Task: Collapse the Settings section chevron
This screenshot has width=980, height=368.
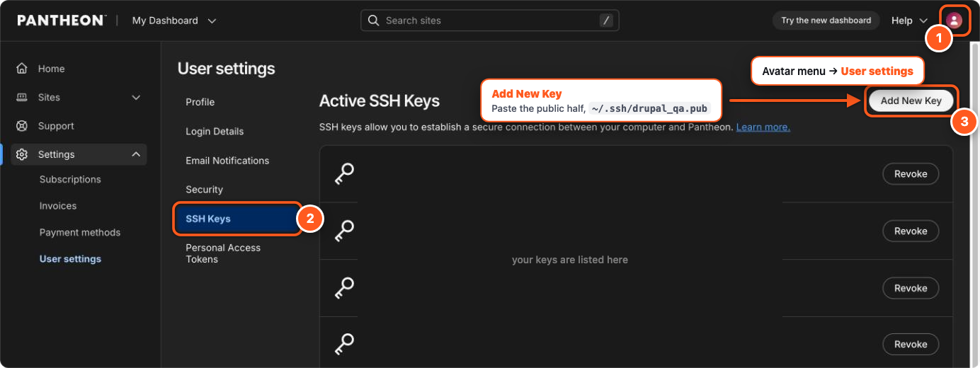Action: pos(136,154)
